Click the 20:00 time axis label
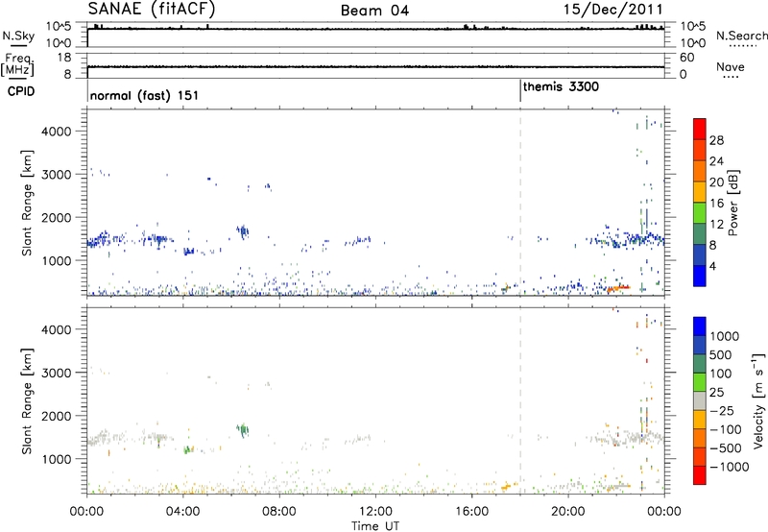 click(x=567, y=511)
